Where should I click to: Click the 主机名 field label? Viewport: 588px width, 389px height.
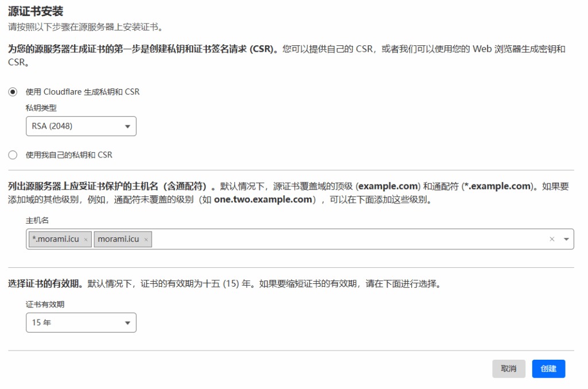point(37,220)
